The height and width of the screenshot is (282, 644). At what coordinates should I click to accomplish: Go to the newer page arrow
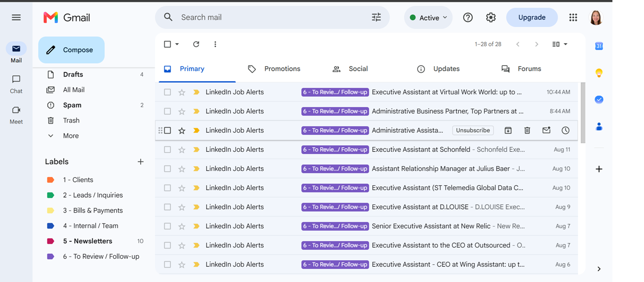pyautogui.click(x=518, y=44)
